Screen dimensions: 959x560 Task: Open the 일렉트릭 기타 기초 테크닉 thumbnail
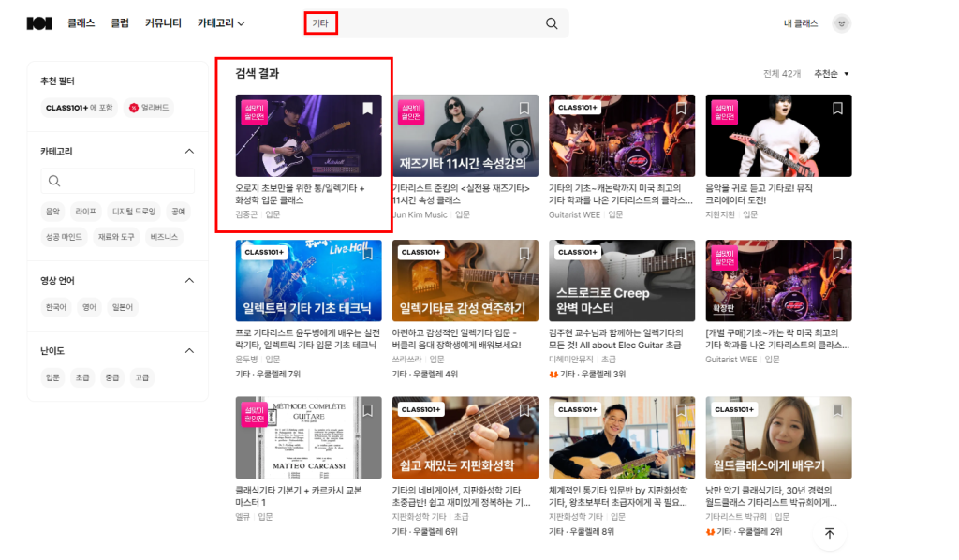pos(308,281)
